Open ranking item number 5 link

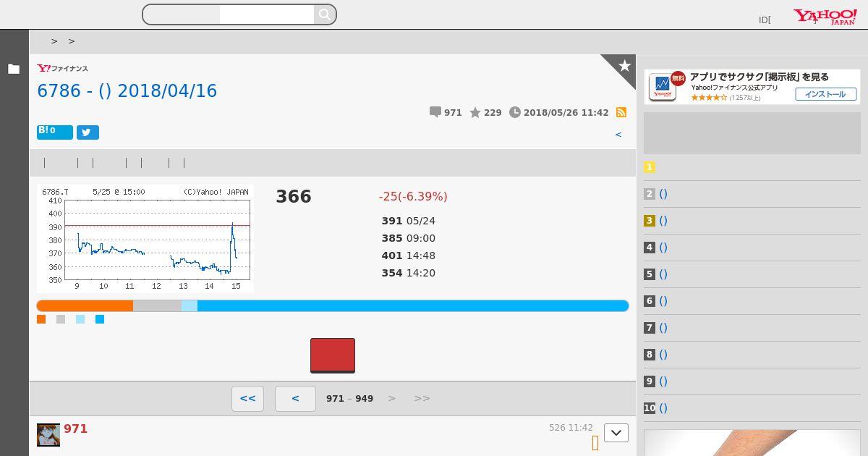pyautogui.click(x=663, y=274)
